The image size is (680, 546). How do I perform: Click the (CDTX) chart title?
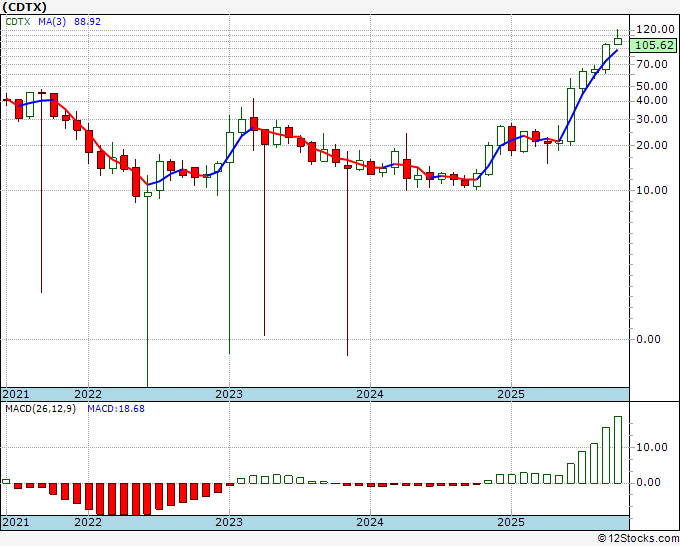pos(24,7)
